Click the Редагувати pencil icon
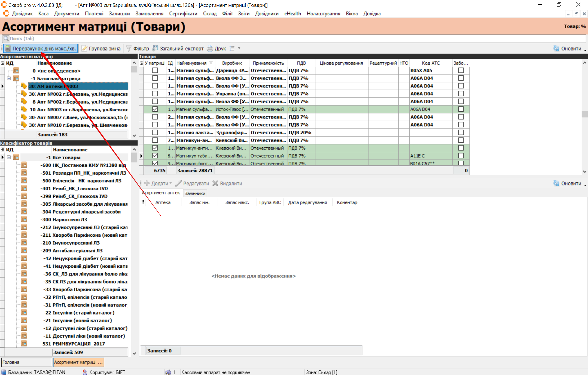This screenshot has height=375, width=588. point(179,183)
